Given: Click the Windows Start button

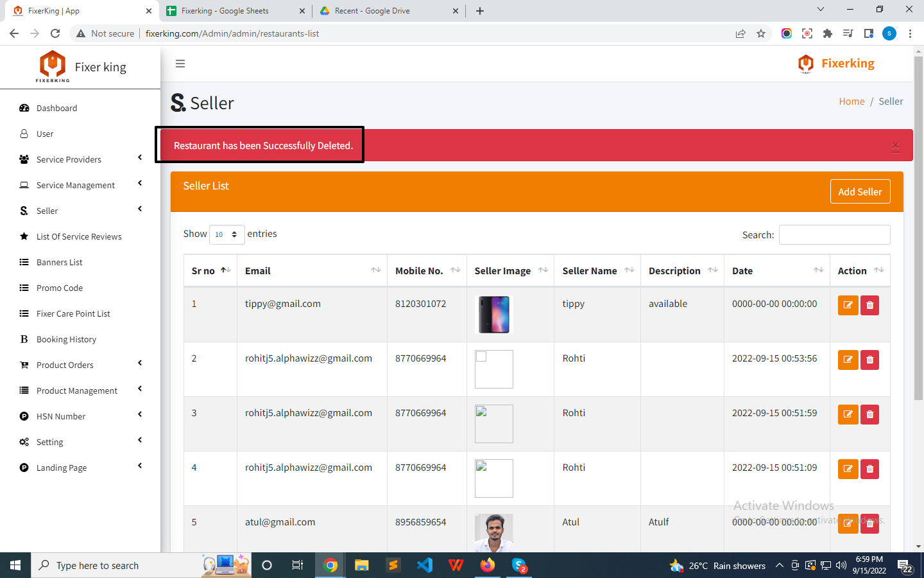Looking at the screenshot, I should (x=15, y=565).
